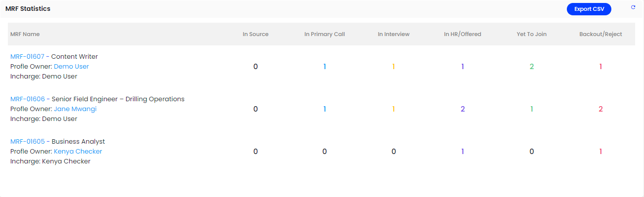The image size is (644, 197).
Task: Click the MRF Name column header
Action: (25, 35)
